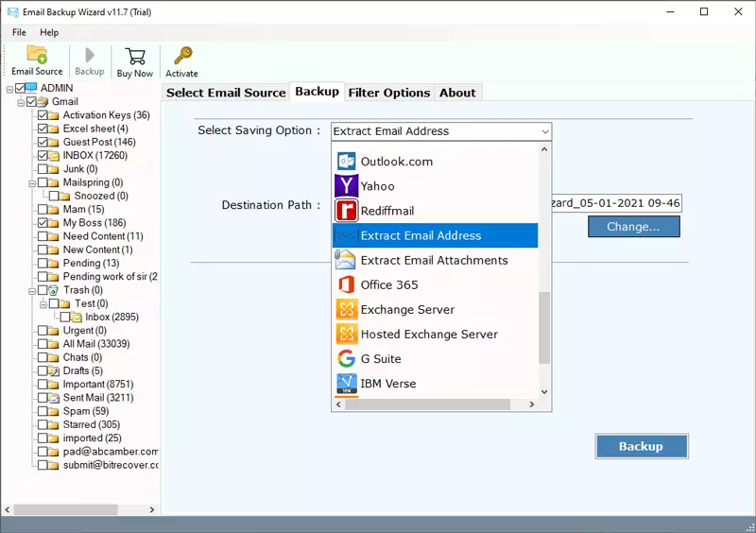
Task: Click the INBOX (17260) folder icon
Action: coord(54,155)
